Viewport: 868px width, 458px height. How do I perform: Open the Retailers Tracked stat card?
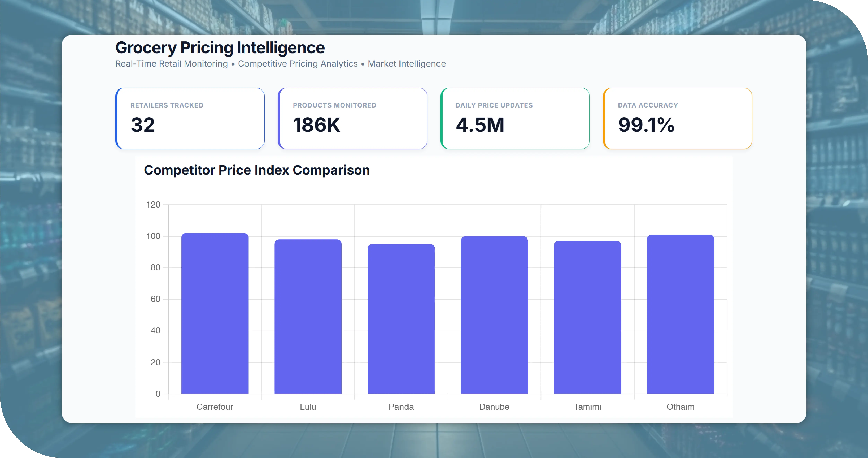pyautogui.click(x=190, y=118)
